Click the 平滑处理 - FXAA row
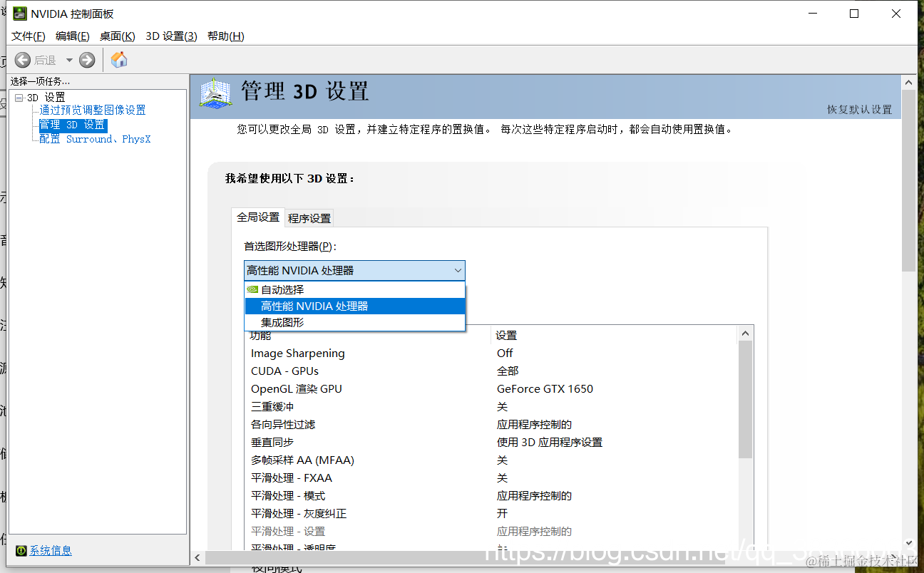This screenshot has height=573, width=924. click(491, 478)
